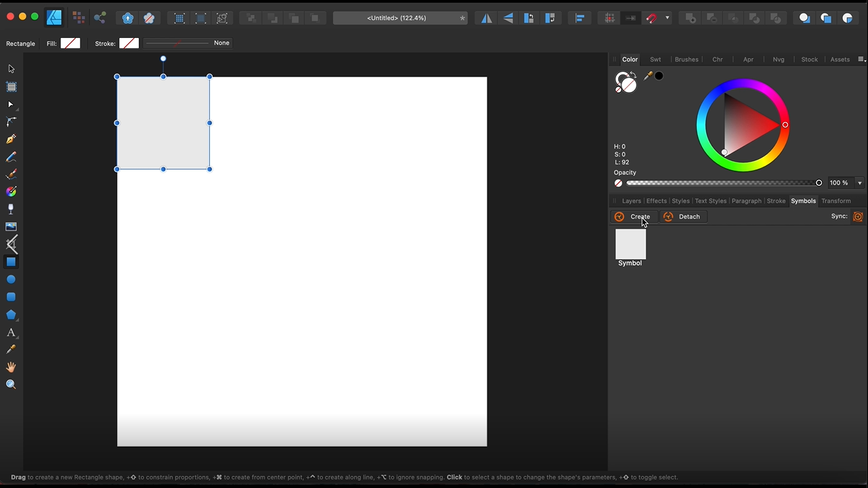Toggle symbol Sync button
The width and height of the screenshot is (868, 488).
(x=858, y=217)
